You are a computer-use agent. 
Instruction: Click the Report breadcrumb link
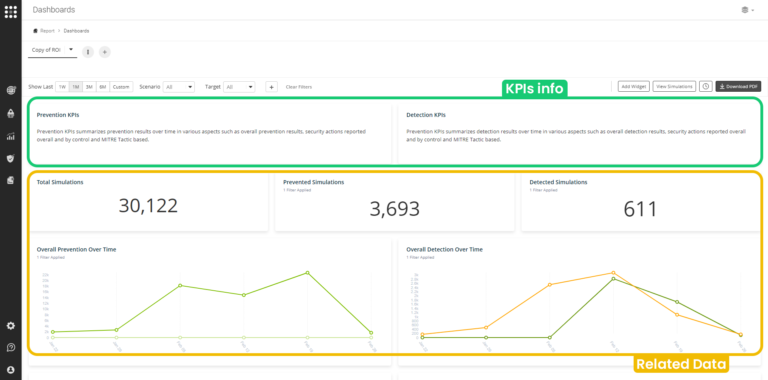pos(48,31)
